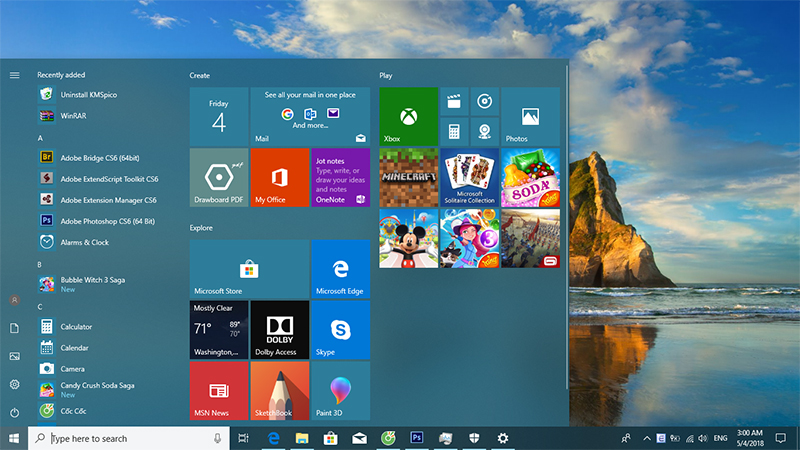Open Windows Defender shield on taskbar

click(474, 438)
